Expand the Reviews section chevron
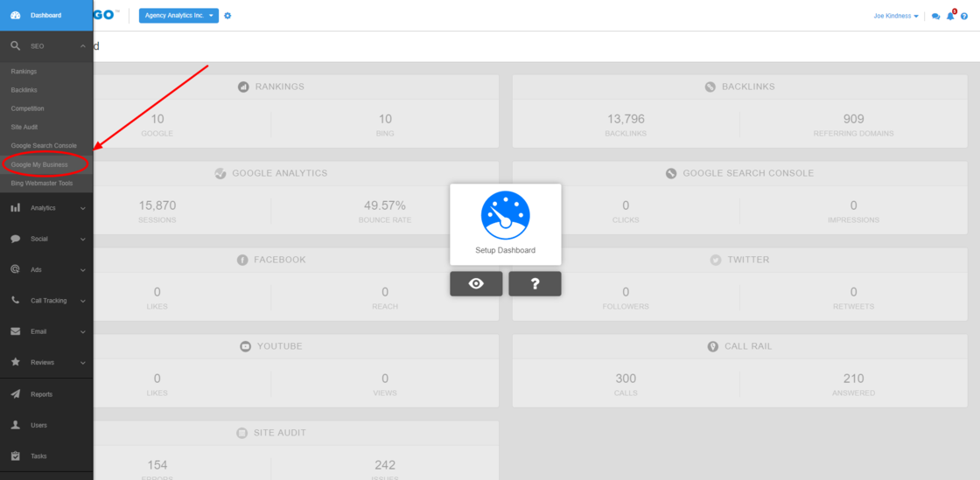Screen dimensions: 980x480 pos(83,363)
